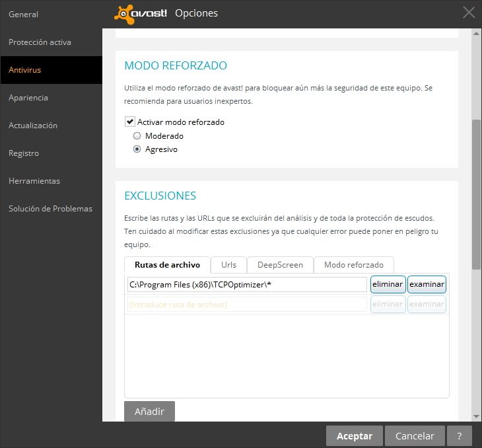Open help with the ? button

coord(460,435)
